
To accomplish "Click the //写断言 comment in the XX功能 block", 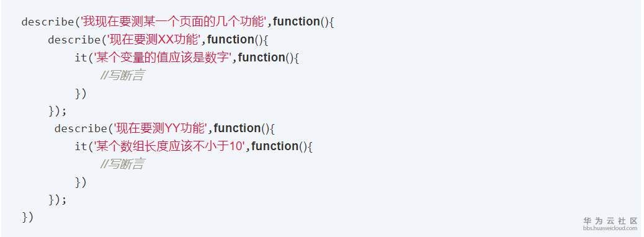I will 122,76.
